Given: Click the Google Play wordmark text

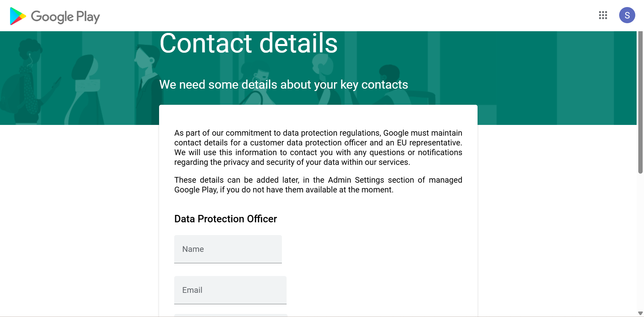Looking at the screenshot, I should [65, 17].
